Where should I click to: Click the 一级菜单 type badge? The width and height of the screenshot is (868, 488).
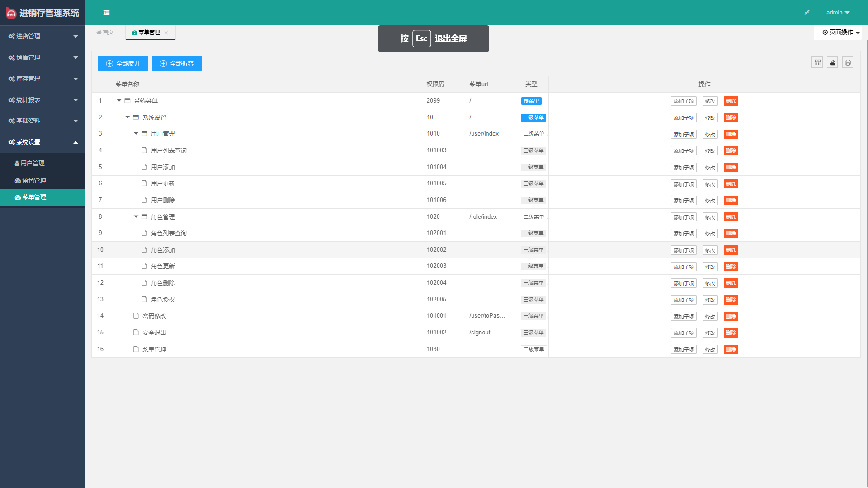click(533, 117)
